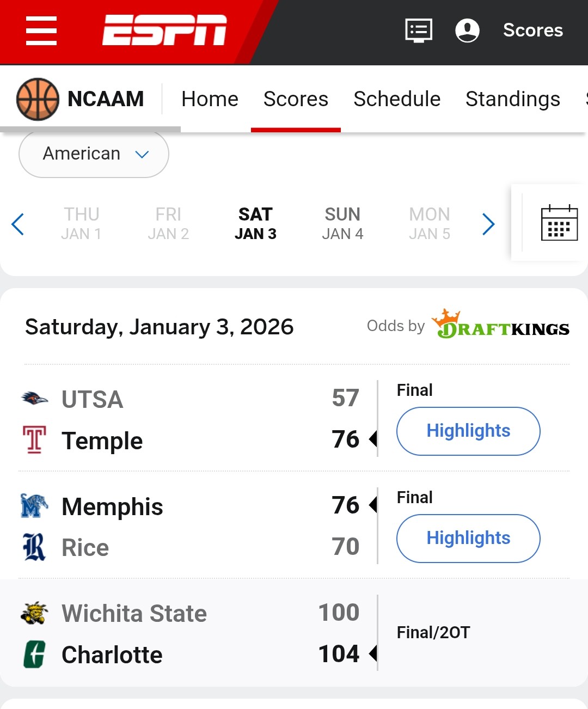The height and width of the screenshot is (709, 588).
Task: Open the calendar date picker
Action: click(x=559, y=223)
